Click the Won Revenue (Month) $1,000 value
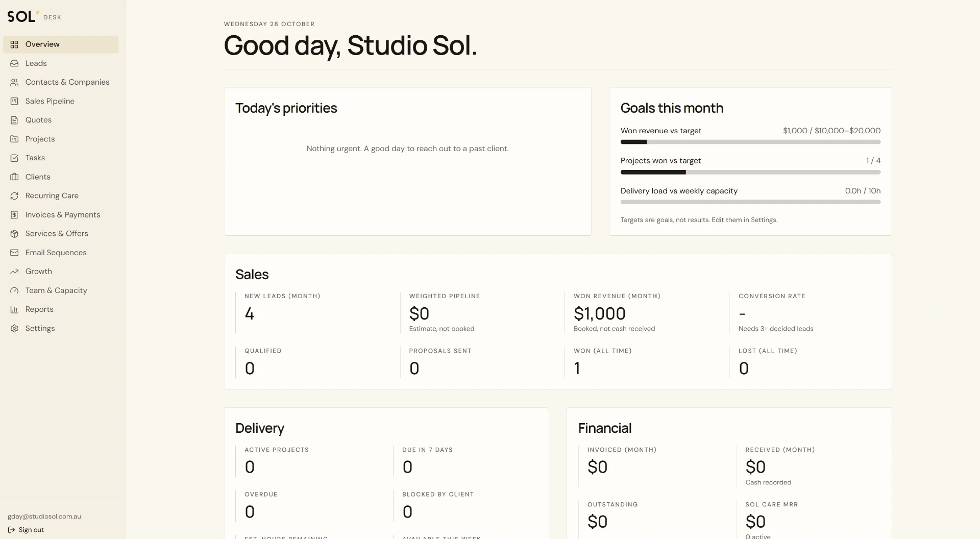The height and width of the screenshot is (539, 980). coord(599,313)
